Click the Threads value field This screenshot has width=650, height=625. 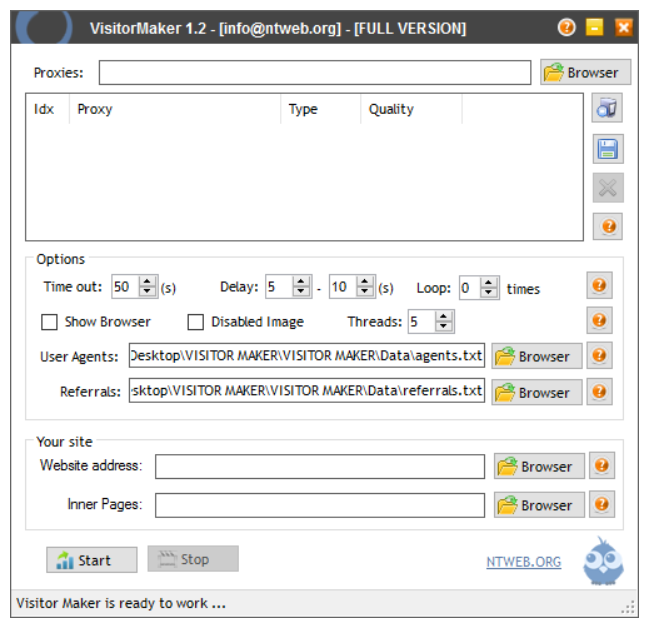click(x=422, y=321)
